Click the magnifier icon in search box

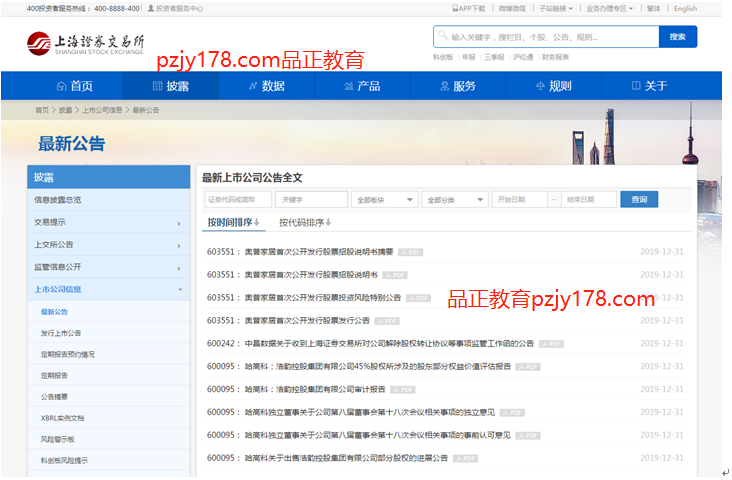[443, 36]
